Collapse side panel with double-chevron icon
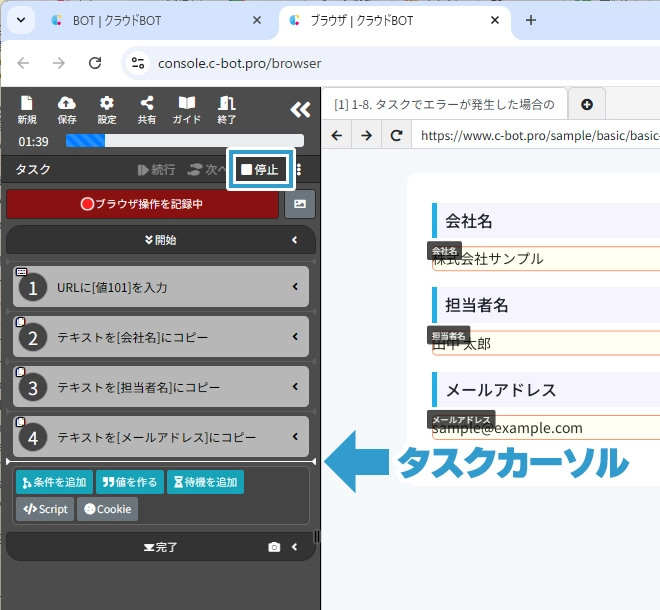660x610 pixels. click(300, 110)
